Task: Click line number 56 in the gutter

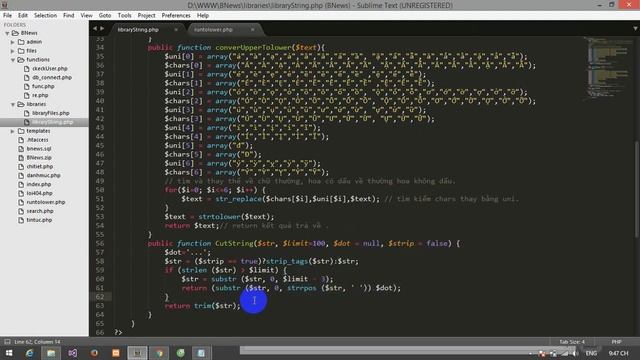Action: [100, 243]
